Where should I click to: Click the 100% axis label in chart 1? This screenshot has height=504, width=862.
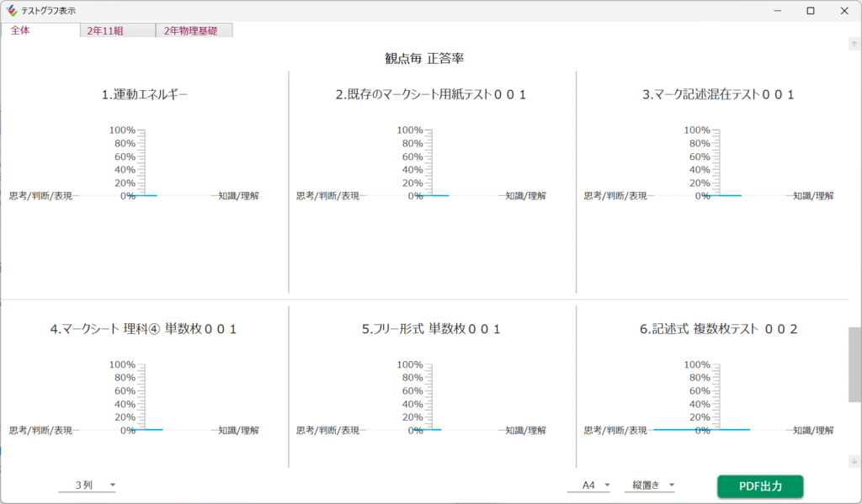click(122, 130)
